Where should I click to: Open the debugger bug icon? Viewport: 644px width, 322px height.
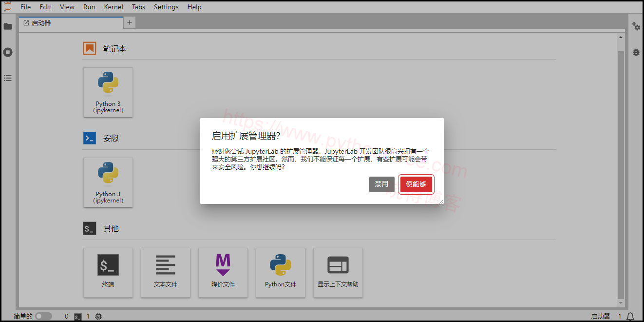click(636, 52)
